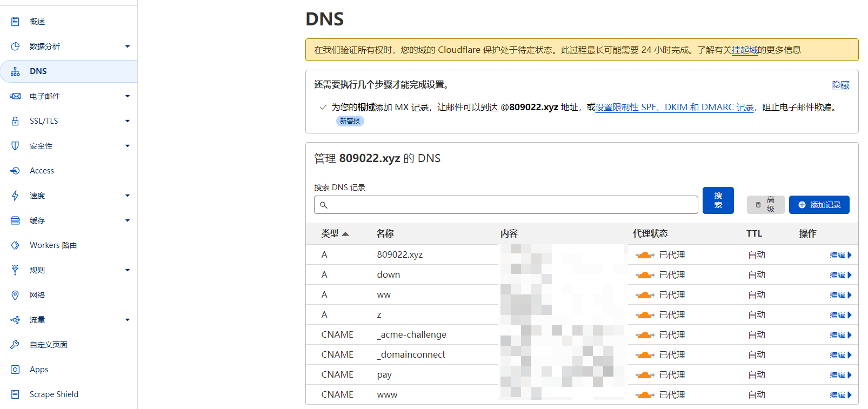Click the 高级 advanced button

pyautogui.click(x=765, y=205)
